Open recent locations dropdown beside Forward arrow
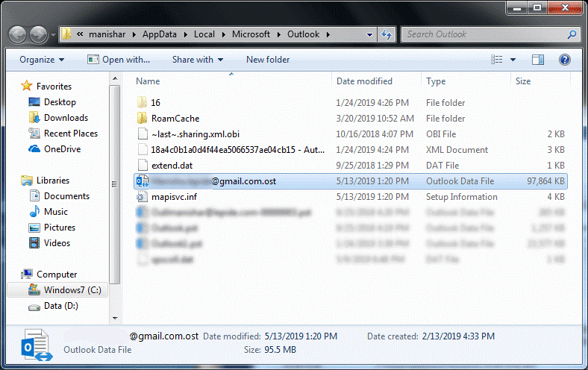Image resolution: width=588 pixels, height=370 pixels. click(x=53, y=35)
